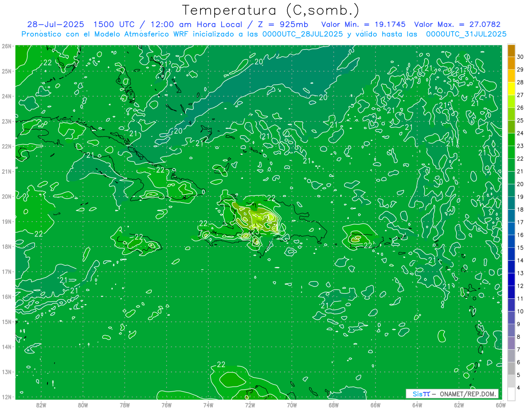Click value 13 on the color scale
Image resolution: width=532 pixels, height=411 pixels.
pyautogui.click(x=520, y=273)
